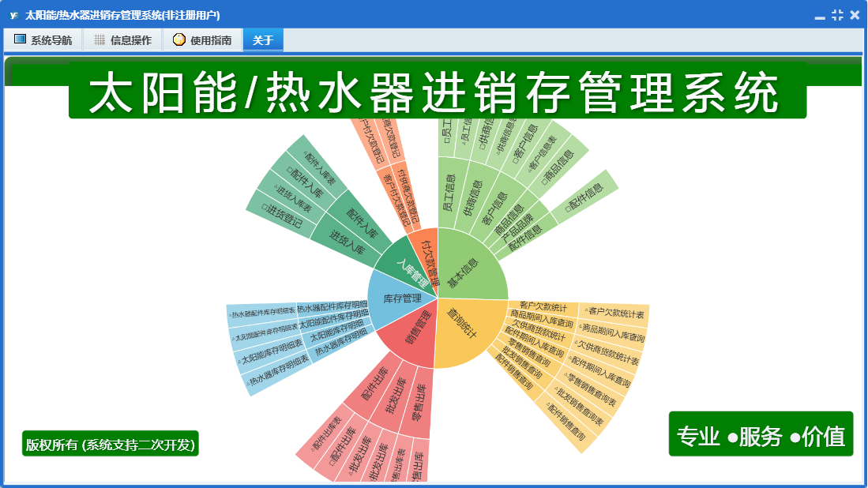The width and height of the screenshot is (868, 488).
Task: Open the △客户欠款统计表 report segment
Action: click(614, 313)
